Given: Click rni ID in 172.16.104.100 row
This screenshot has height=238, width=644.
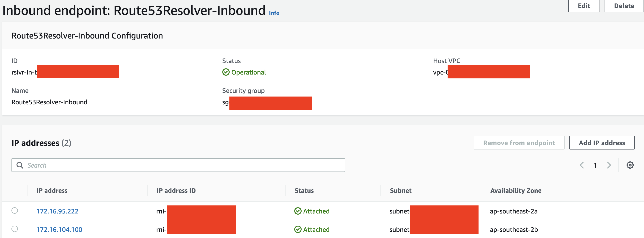Looking at the screenshot, I should pos(162,230).
